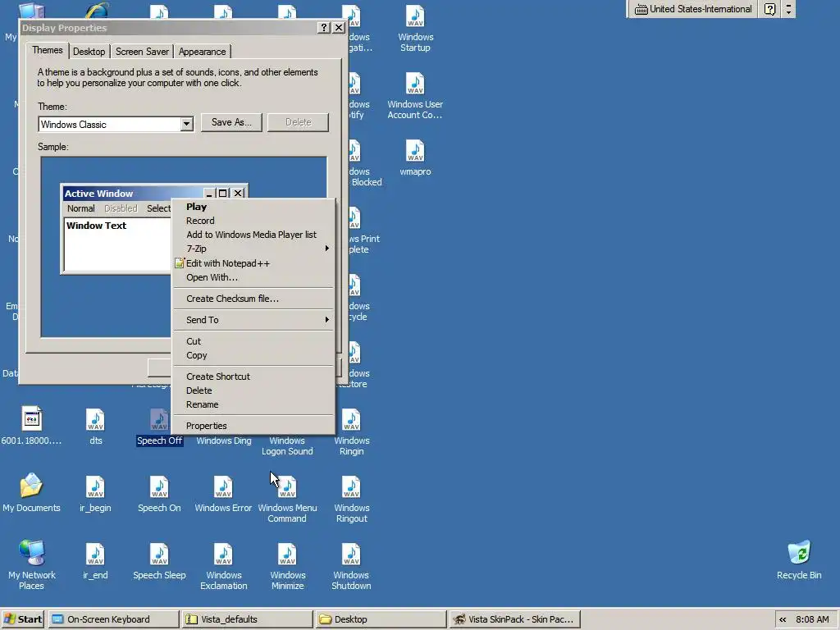Open the Theme dropdown list
This screenshot has width=840, height=630.
(x=186, y=125)
